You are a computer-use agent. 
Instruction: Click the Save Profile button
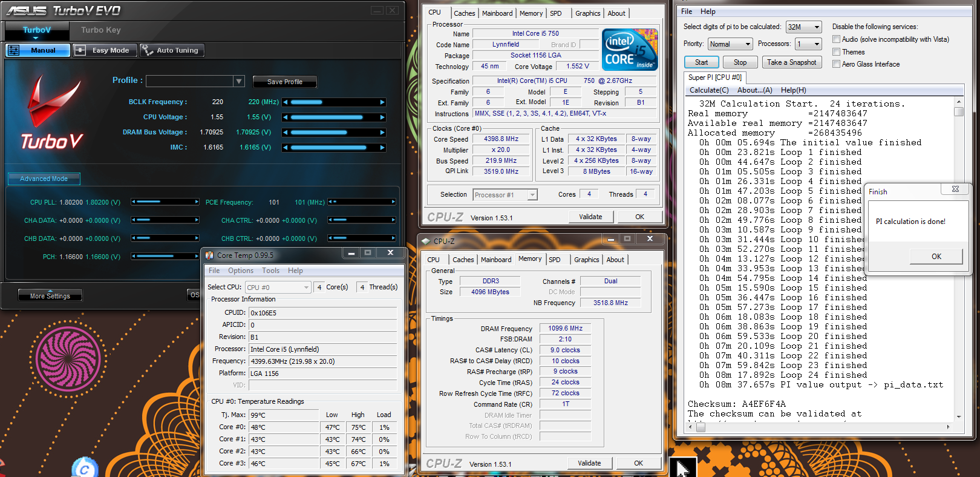pos(284,82)
